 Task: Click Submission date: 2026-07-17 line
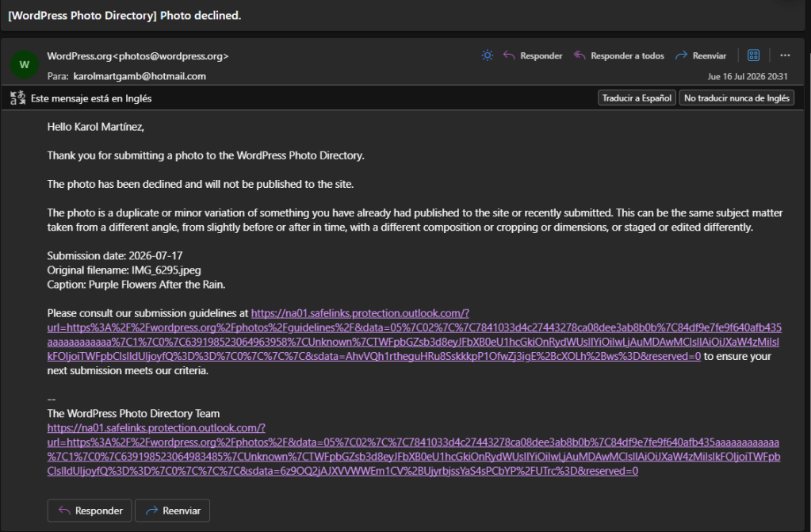(x=115, y=255)
